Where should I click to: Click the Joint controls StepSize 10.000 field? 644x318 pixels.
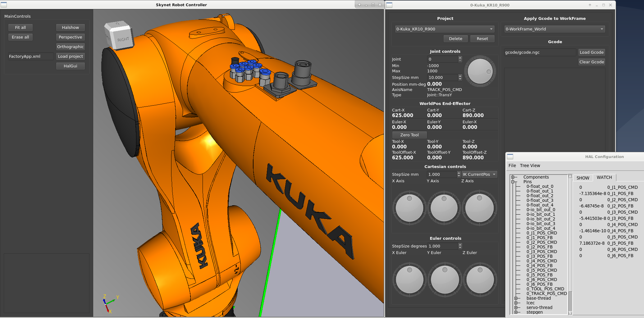coord(442,77)
